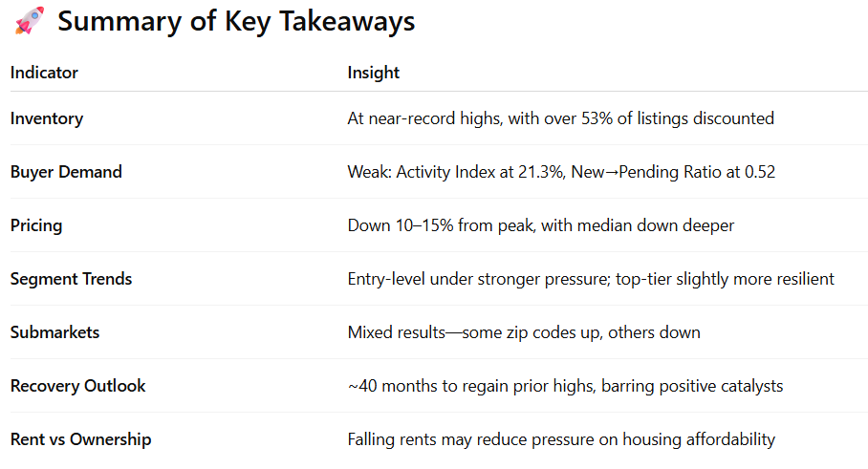Click the Summary of Key Takeaways heading
This screenshot has height=469, width=868.
236,21
